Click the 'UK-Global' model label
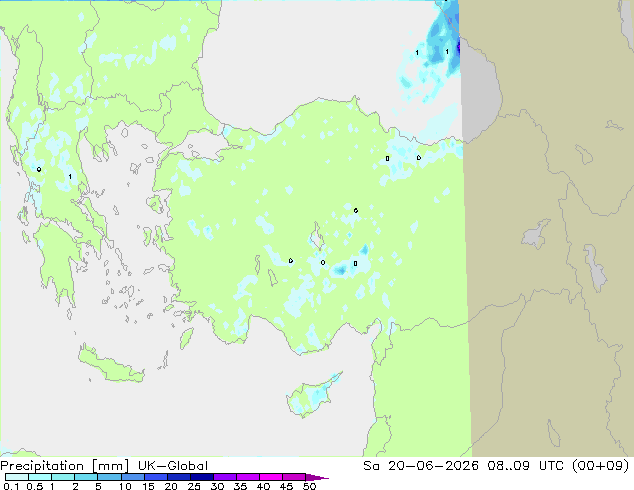The width and height of the screenshot is (634, 490). (173, 466)
